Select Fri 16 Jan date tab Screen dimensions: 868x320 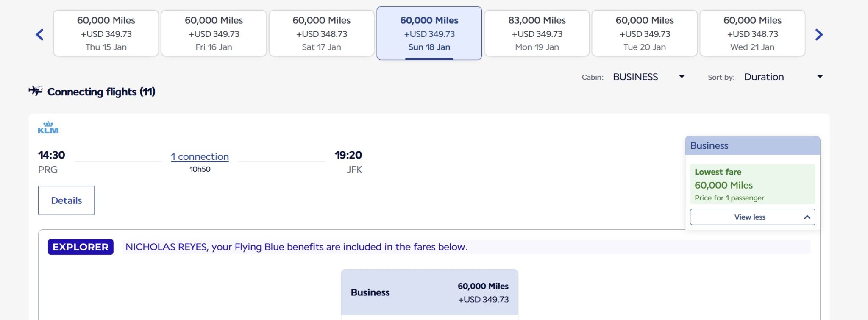coord(214,33)
